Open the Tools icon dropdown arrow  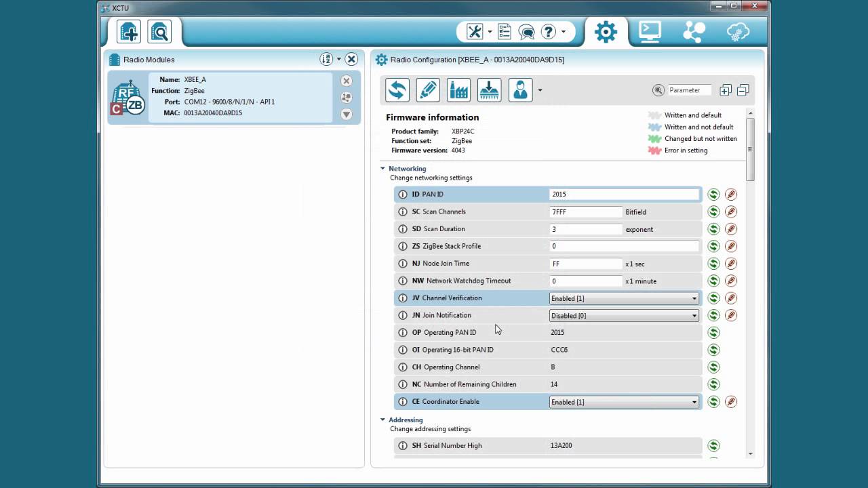pos(489,32)
